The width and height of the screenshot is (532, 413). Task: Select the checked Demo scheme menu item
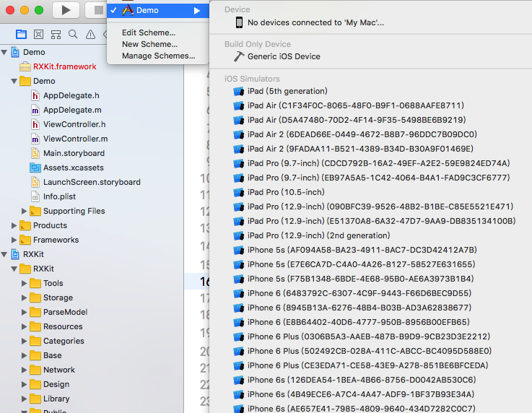[x=158, y=11]
